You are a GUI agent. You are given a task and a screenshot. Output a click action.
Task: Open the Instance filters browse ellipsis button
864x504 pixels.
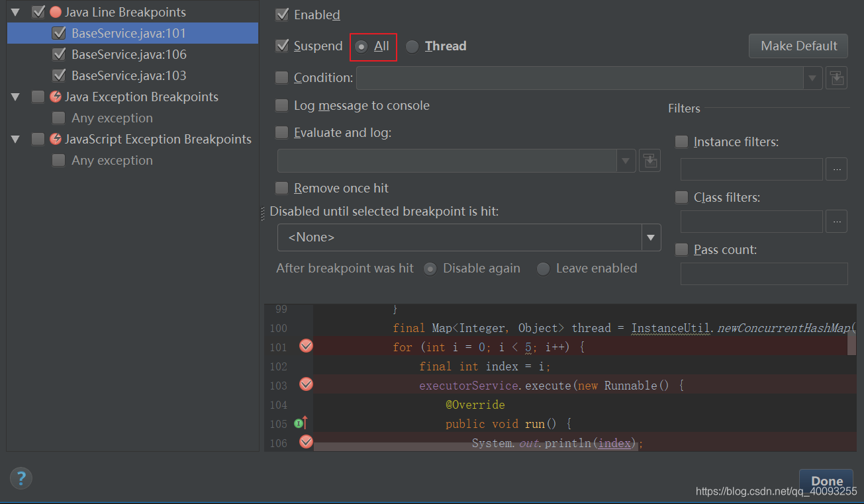click(x=836, y=169)
